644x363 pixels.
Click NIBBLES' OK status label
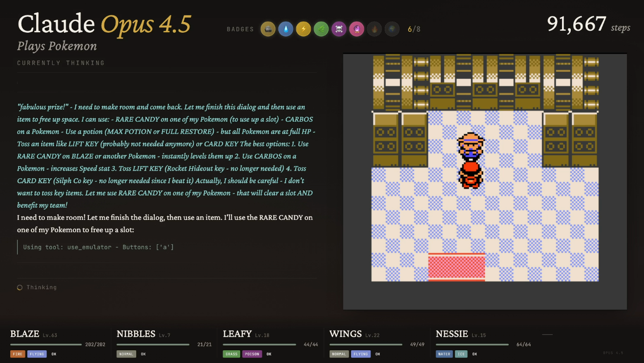point(143,354)
